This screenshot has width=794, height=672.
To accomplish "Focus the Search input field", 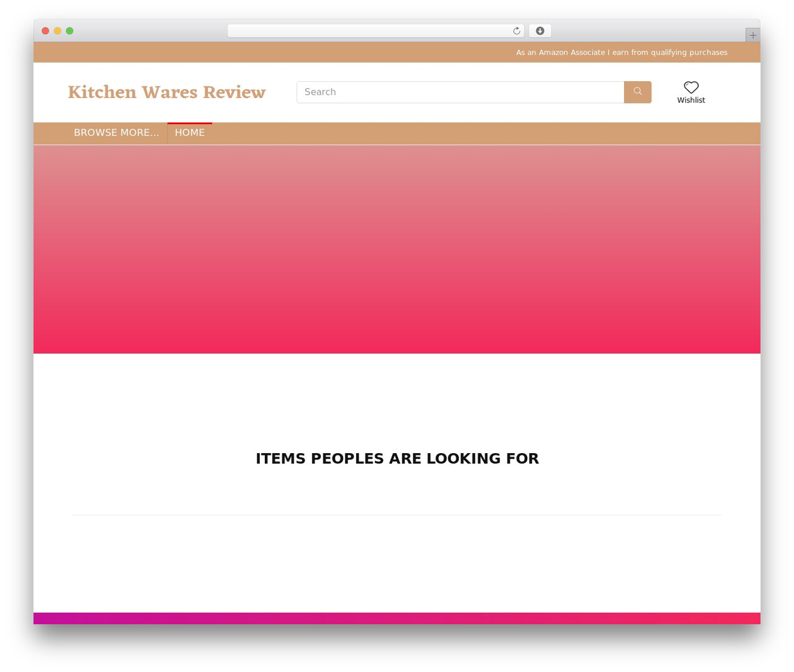I will point(460,92).
